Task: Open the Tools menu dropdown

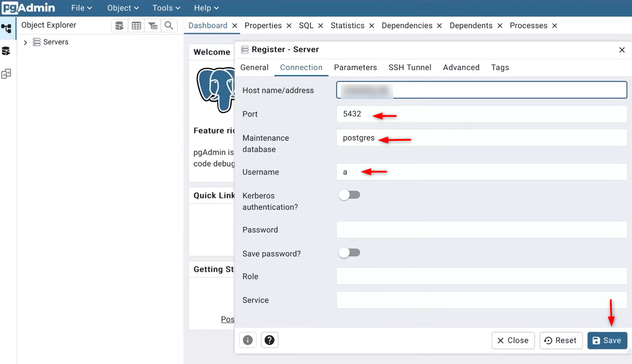Action: (x=166, y=8)
